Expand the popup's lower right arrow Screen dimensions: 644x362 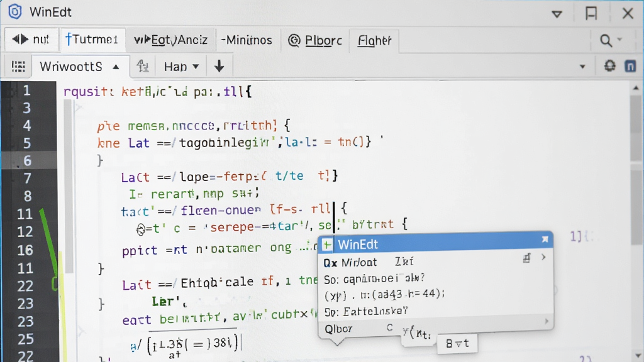tap(547, 321)
